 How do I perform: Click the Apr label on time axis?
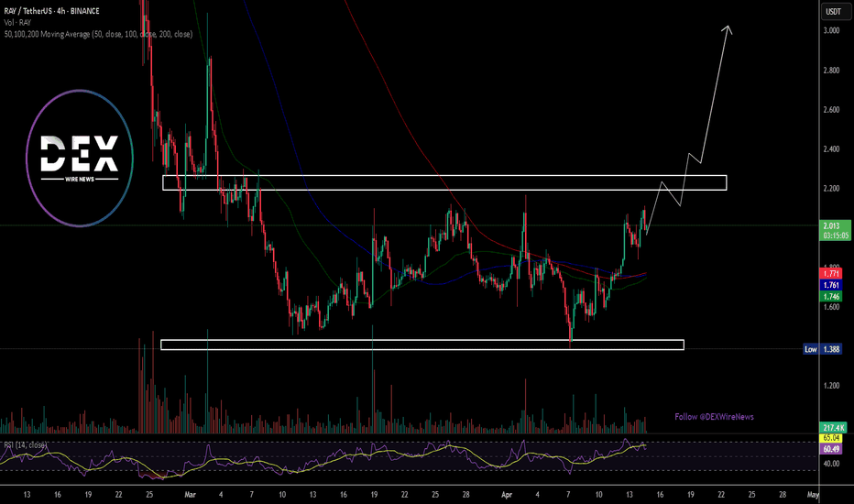pyautogui.click(x=507, y=495)
